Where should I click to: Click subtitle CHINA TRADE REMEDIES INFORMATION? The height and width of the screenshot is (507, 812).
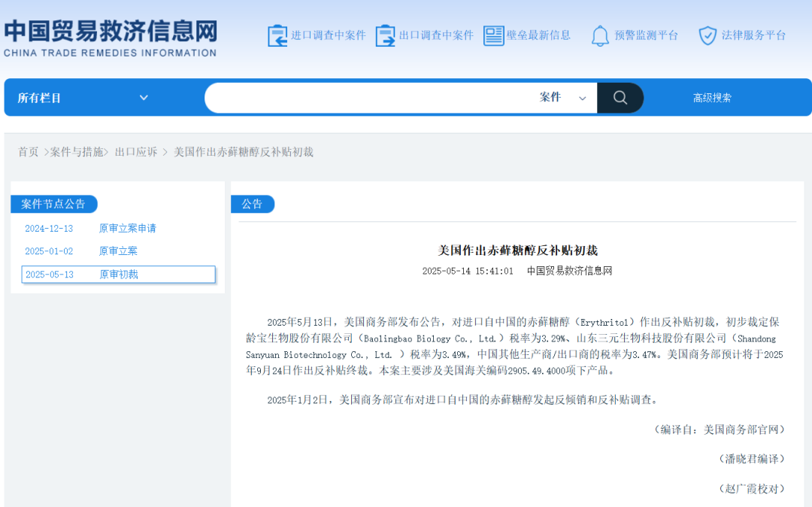point(111,53)
